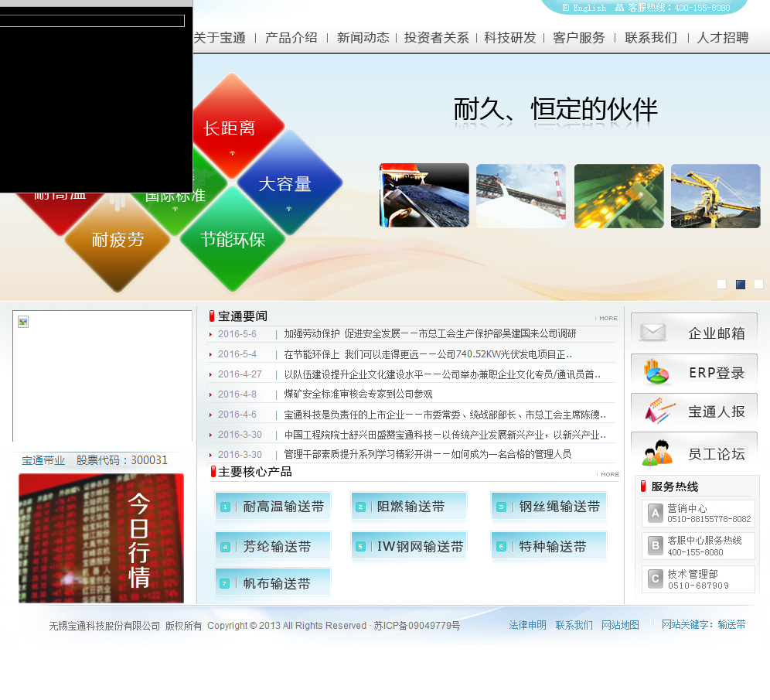Open the 今日行情 stock market image

(x=101, y=538)
